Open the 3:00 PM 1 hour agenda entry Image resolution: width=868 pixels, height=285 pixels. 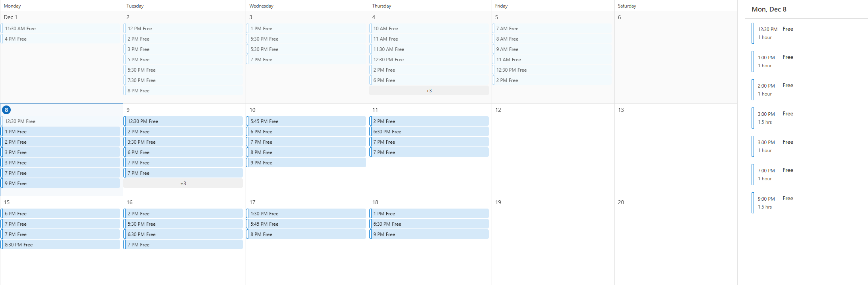click(x=807, y=146)
